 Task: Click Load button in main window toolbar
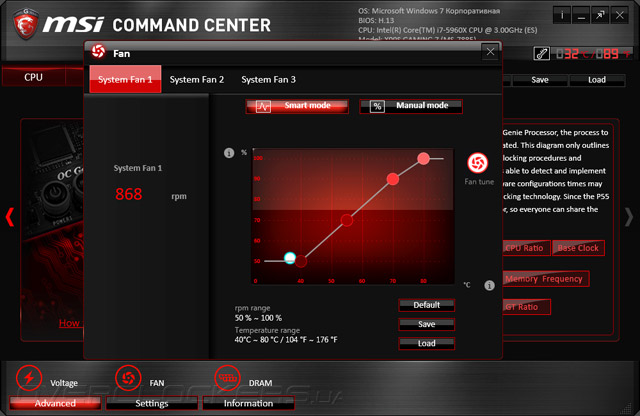point(597,80)
